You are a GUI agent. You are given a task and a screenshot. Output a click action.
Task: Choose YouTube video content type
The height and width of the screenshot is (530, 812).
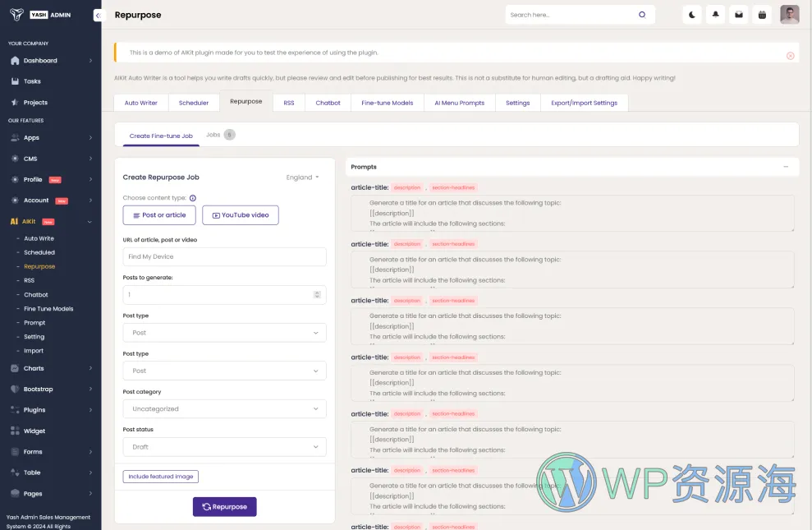pos(241,215)
